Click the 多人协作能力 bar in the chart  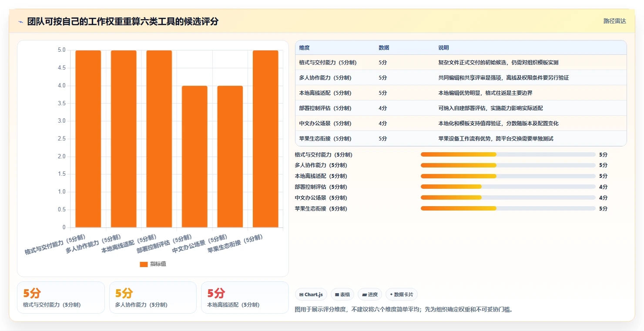point(124,139)
